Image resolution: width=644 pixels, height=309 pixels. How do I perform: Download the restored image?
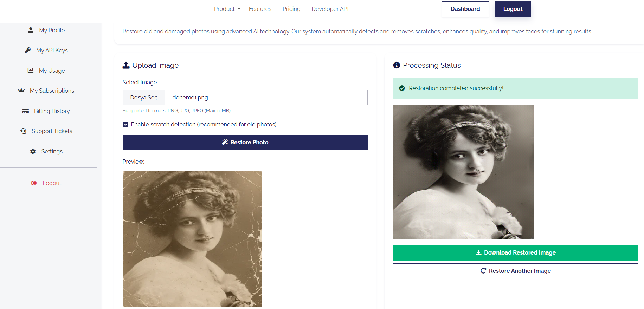pos(516,253)
